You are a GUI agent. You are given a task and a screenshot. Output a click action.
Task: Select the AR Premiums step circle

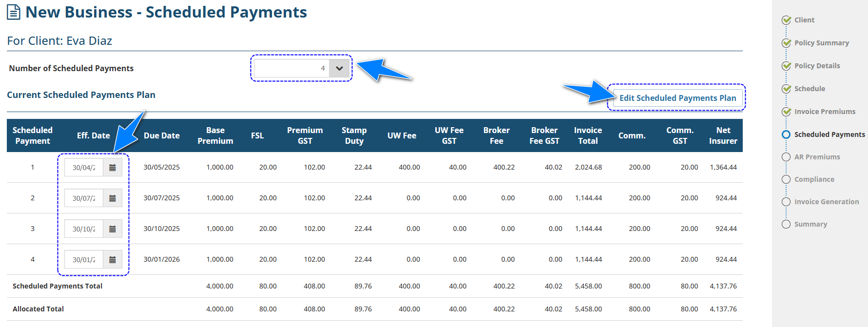[786, 157]
